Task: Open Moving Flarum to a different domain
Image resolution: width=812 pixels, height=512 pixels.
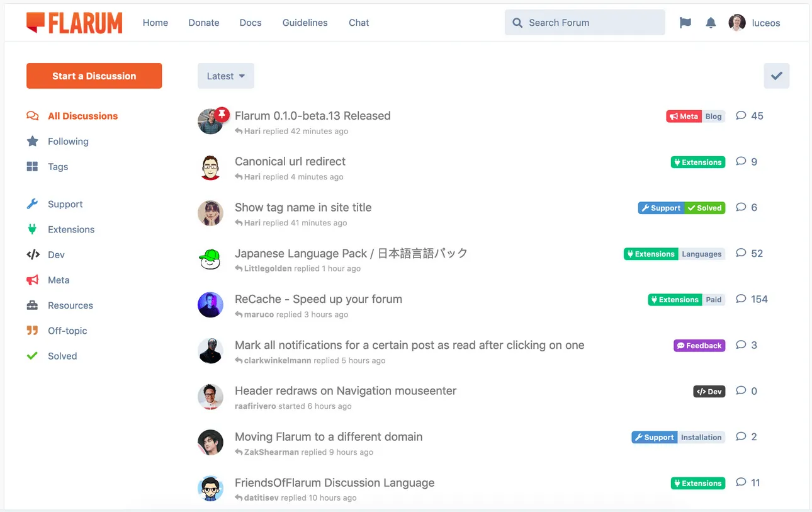Action: (329, 436)
